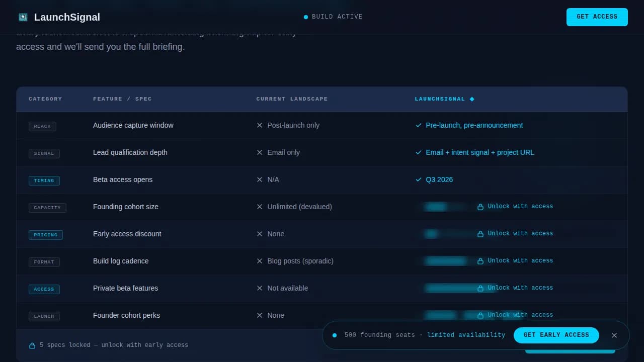Click 'Unlimited (devalued)' landscape text
644x362 pixels.
pos(299,207)
